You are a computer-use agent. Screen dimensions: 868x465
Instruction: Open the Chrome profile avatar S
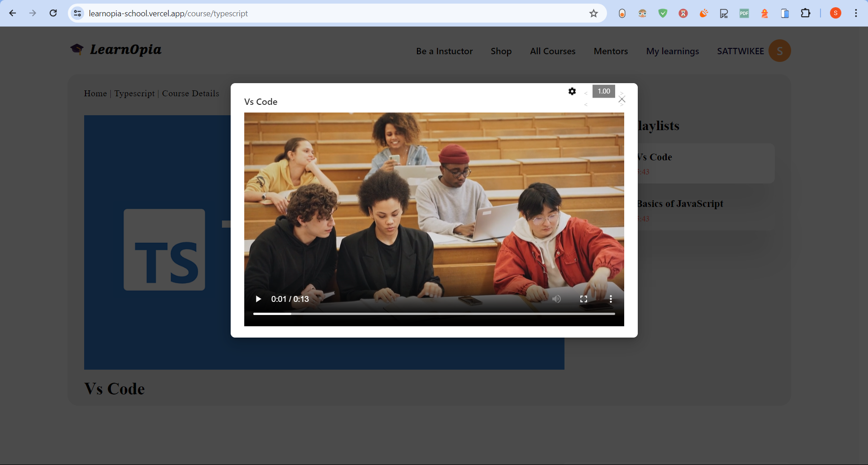pyautogui.click(x=836, y=13)
